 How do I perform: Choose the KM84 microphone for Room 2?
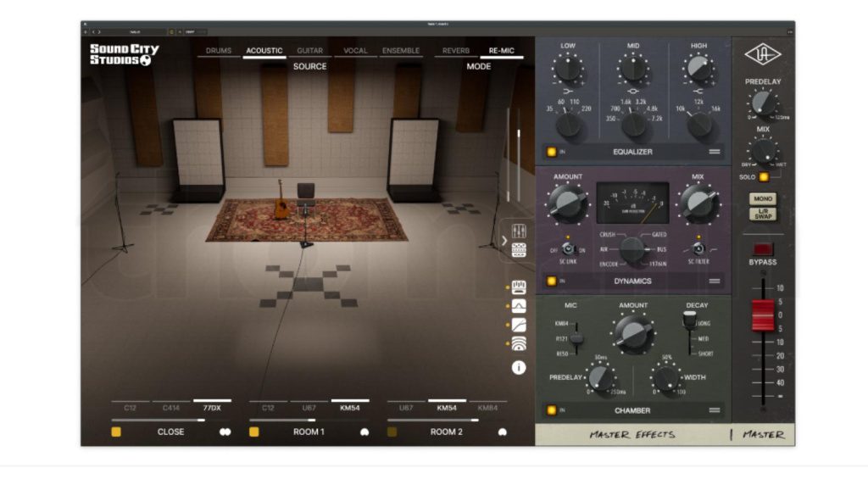coord(487,408)
